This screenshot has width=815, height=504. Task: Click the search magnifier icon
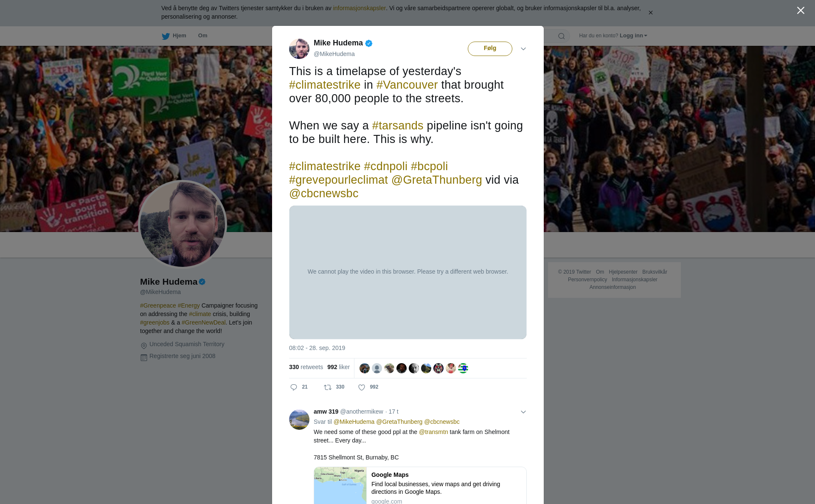pyautogui.click(x=562, y=36)
